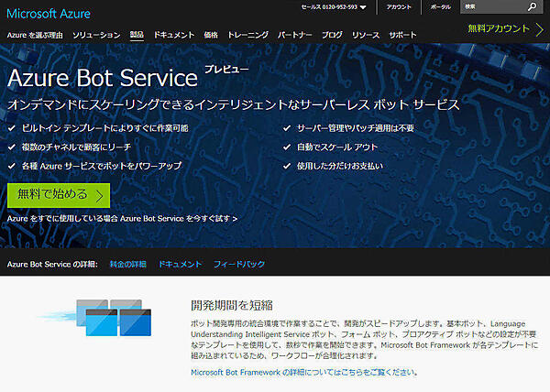Screen dimensions: 550x392
Task: Click the checkmark beside 使用した分だけお支払い
Action: click(x=287, y=166)
